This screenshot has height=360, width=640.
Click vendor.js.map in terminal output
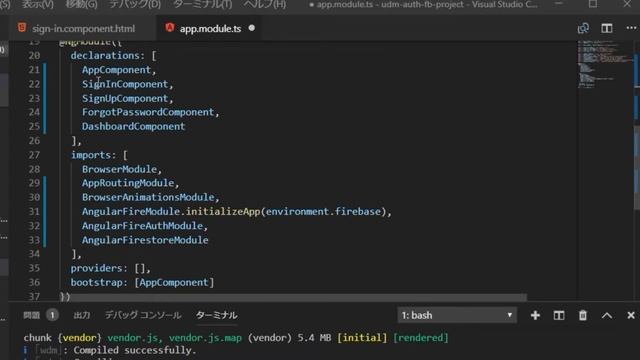pyautogui.click(x=205, y=338)
